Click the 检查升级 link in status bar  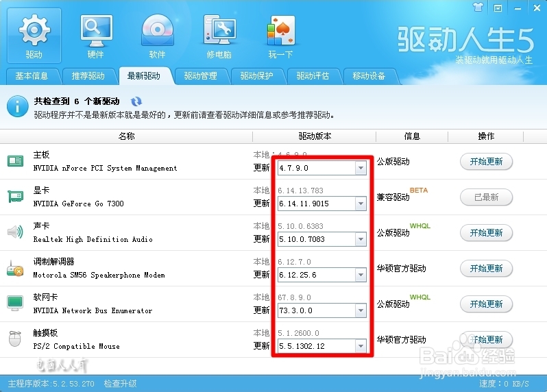pyautogui.click(x=120, y=384)
